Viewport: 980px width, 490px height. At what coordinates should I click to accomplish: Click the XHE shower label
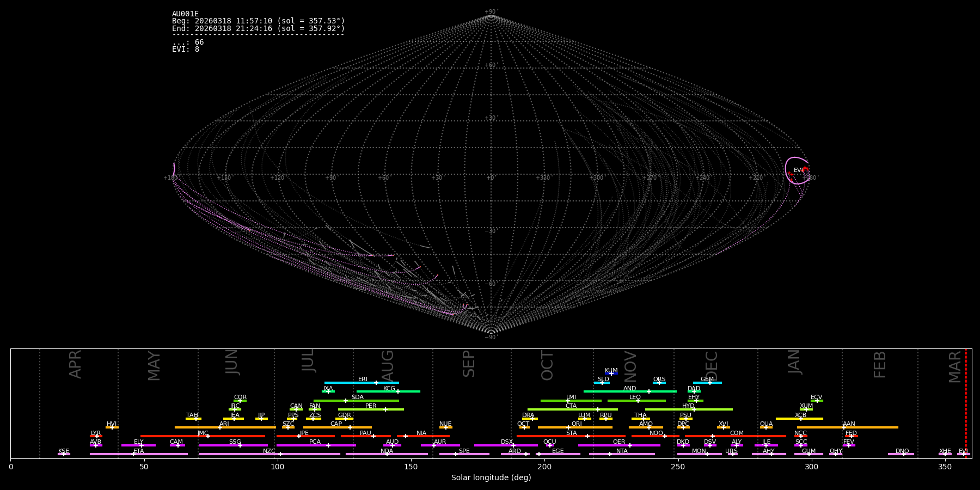(x=945, y=451)
